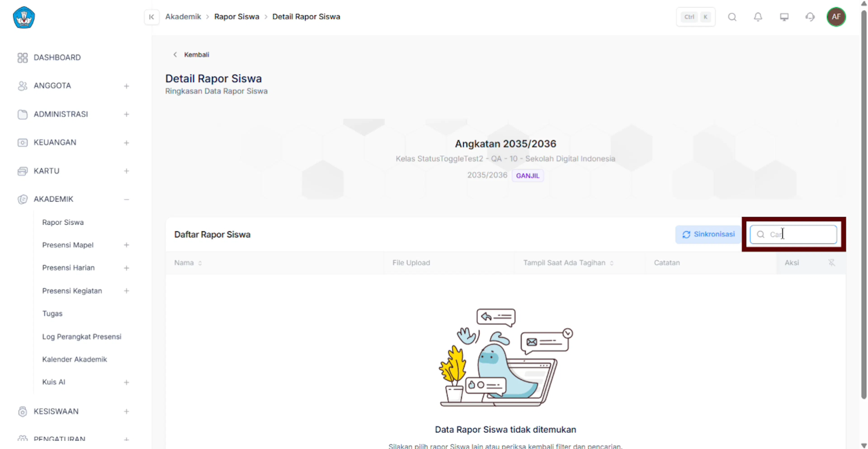Click the monitor display icon

point(784,17)
